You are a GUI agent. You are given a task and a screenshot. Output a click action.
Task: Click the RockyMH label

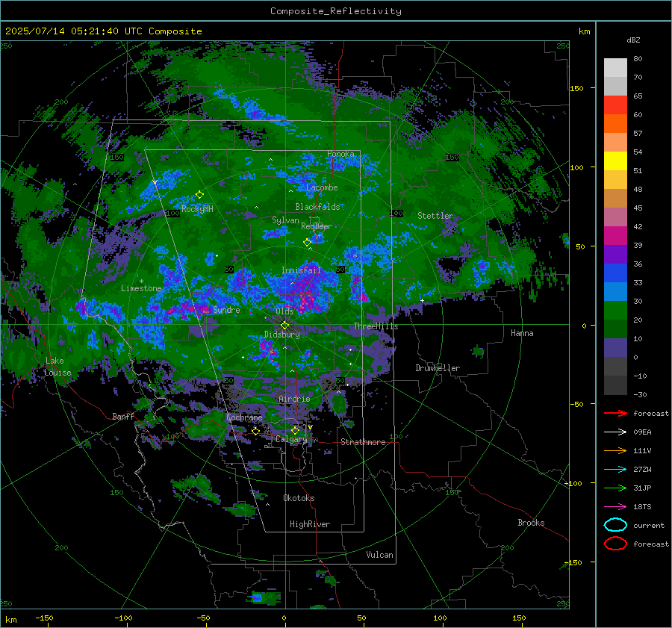[x=197, y=209]
